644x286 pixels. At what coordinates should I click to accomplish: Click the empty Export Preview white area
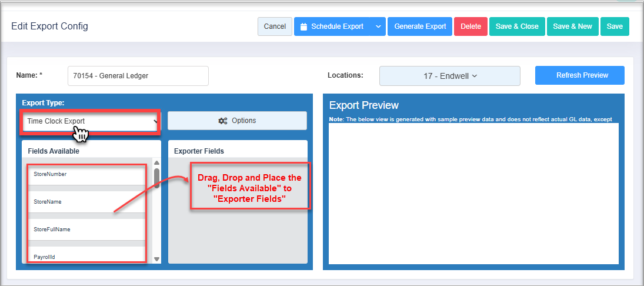(x=473, y=194)
